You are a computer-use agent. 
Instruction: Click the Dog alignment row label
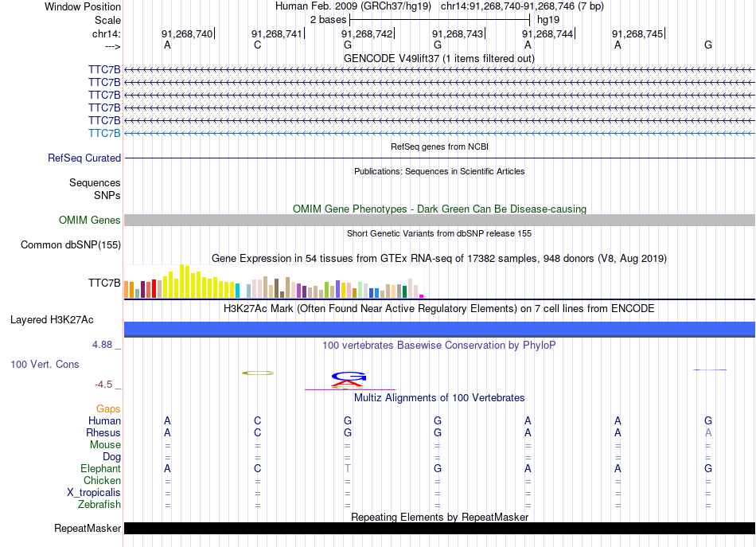pos(111,456)
